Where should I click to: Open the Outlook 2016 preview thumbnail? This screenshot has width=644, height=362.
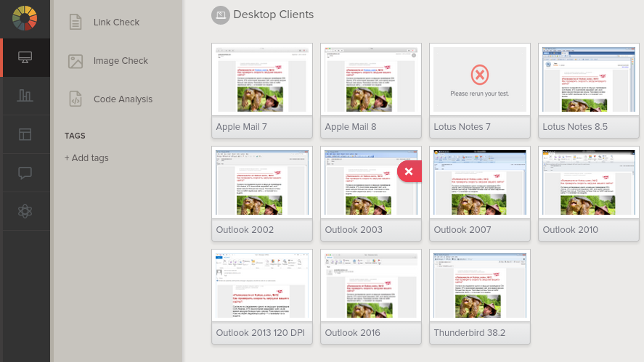pyautogui.click(x=371, y=285)
